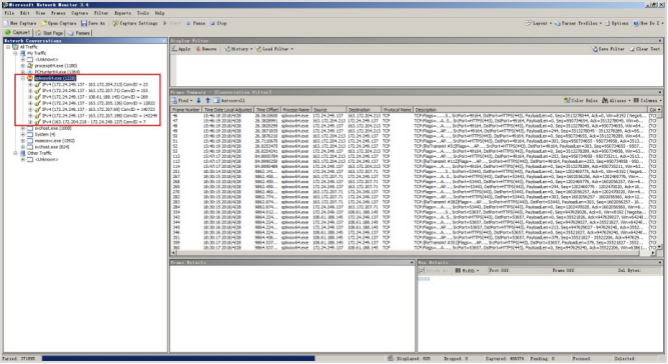Open the Parser Profiles dropdown

578,23
